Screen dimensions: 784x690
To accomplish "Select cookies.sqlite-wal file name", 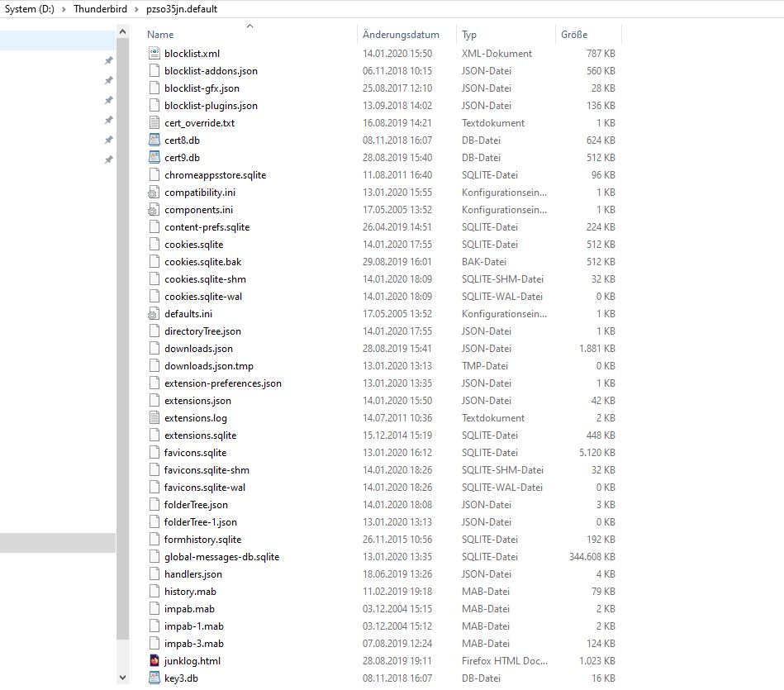I will (x=203, y=297).
